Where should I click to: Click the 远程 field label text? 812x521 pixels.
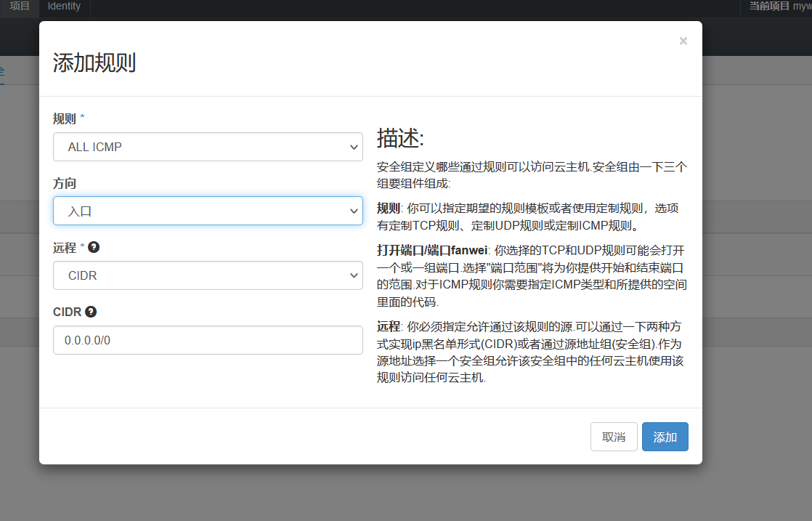click(x=65, y=248)
